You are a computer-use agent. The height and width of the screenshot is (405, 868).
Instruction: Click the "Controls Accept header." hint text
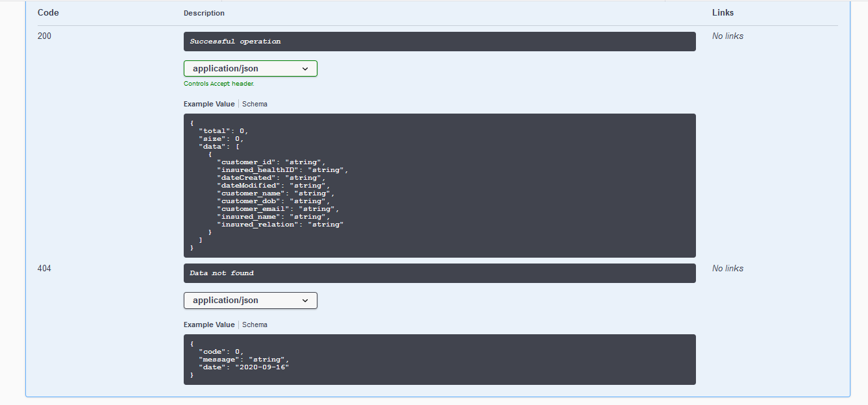tap(219, 84)
